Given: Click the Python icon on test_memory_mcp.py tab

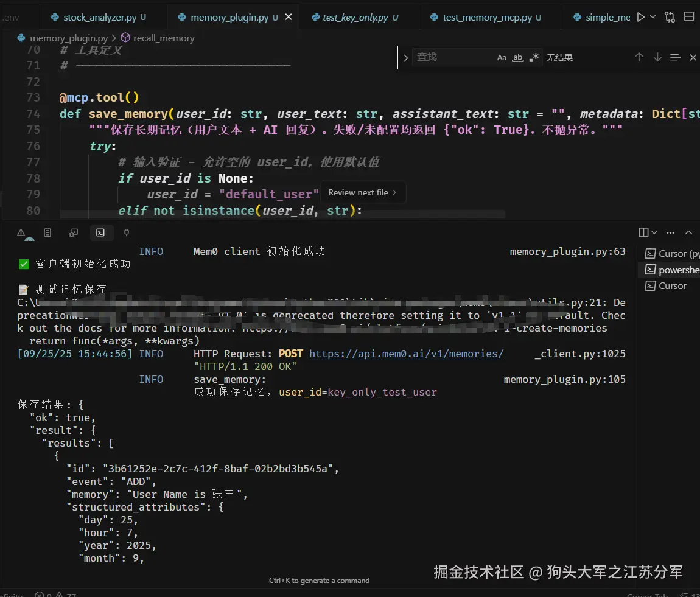Looking at the screenshot, I should click(434, 17).
